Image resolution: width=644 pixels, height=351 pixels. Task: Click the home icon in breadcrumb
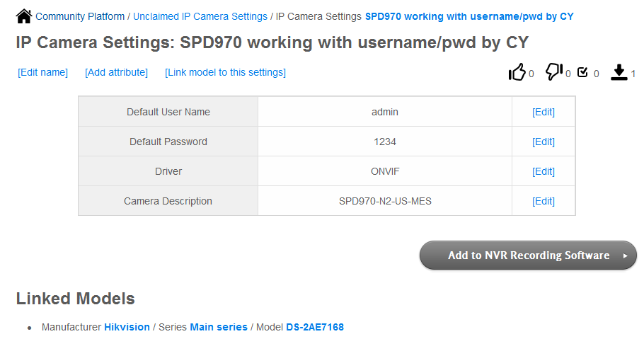pyautogui.click(x=24, y=16)
